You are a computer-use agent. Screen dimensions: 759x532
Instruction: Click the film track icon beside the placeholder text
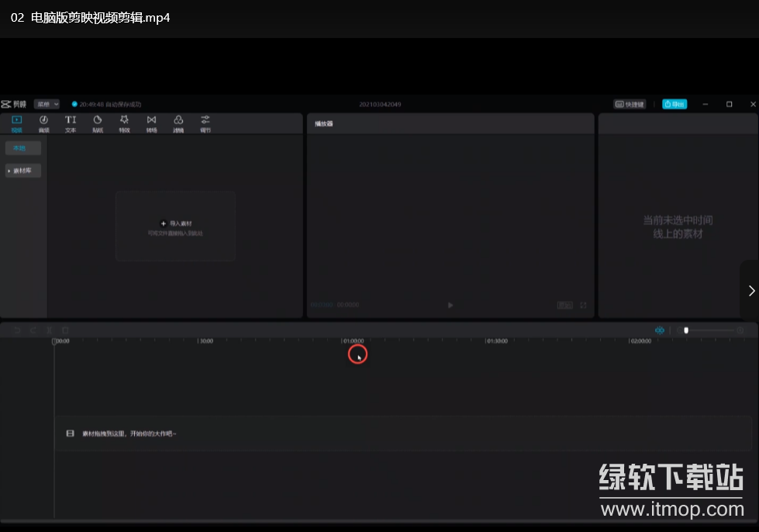(x=71, y=434)
